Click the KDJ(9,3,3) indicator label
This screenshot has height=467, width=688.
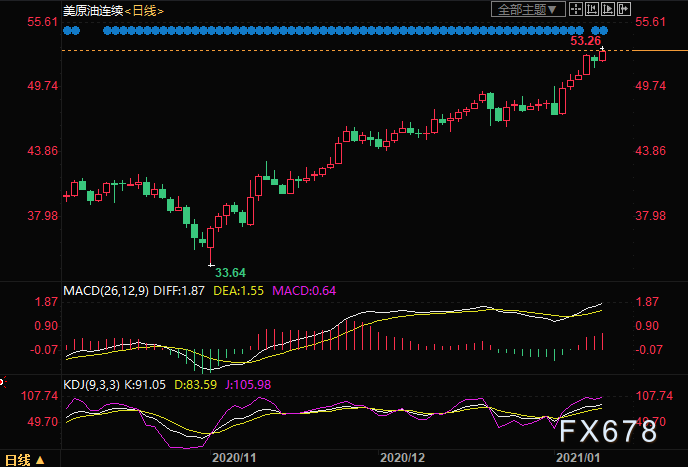(x=93, y=385)
